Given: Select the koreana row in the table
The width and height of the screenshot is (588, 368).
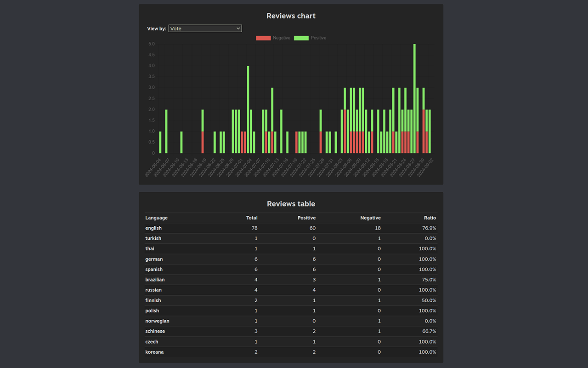Looking at the screenshot, I should click(291, 352).
